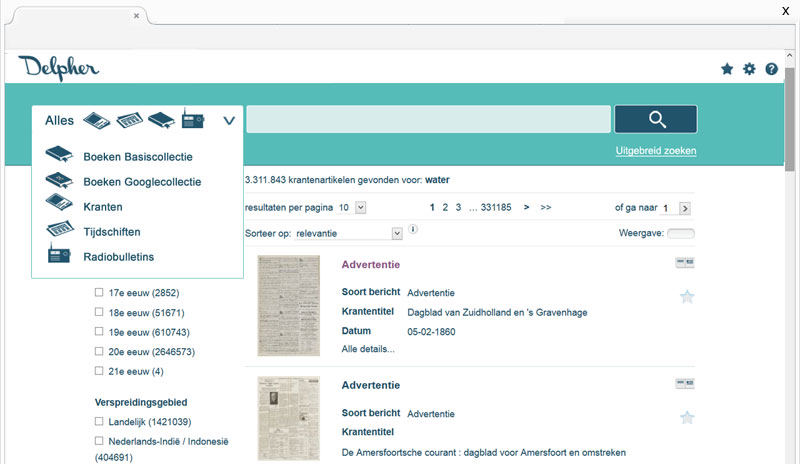Select the magazine icon in collection row
Viewport: 800px width, 464px height.
pos(130,120)
